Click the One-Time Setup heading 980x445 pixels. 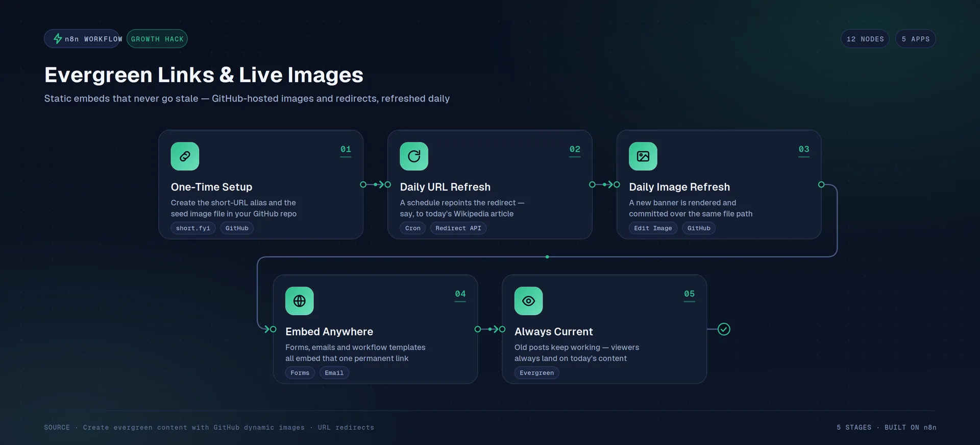click(212, 187)
